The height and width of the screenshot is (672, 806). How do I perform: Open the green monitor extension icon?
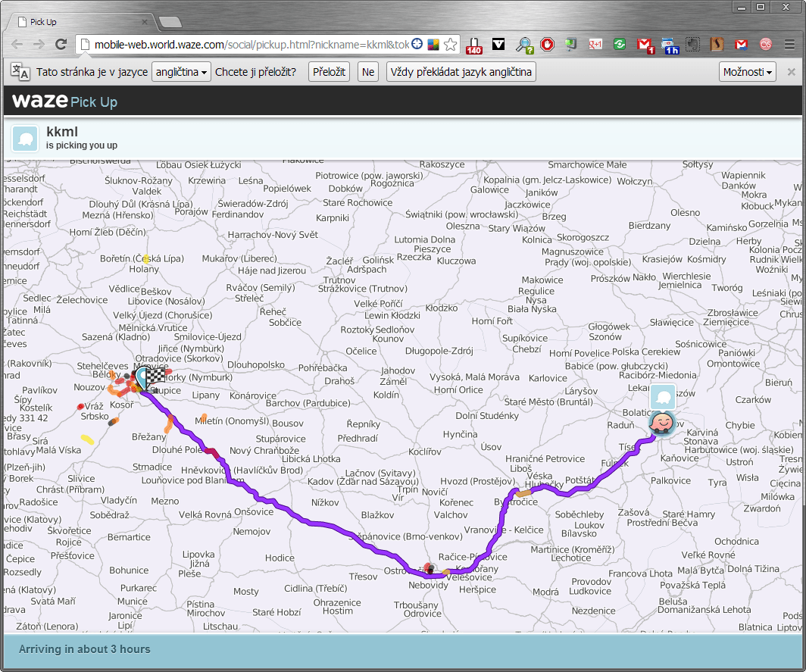570,44
